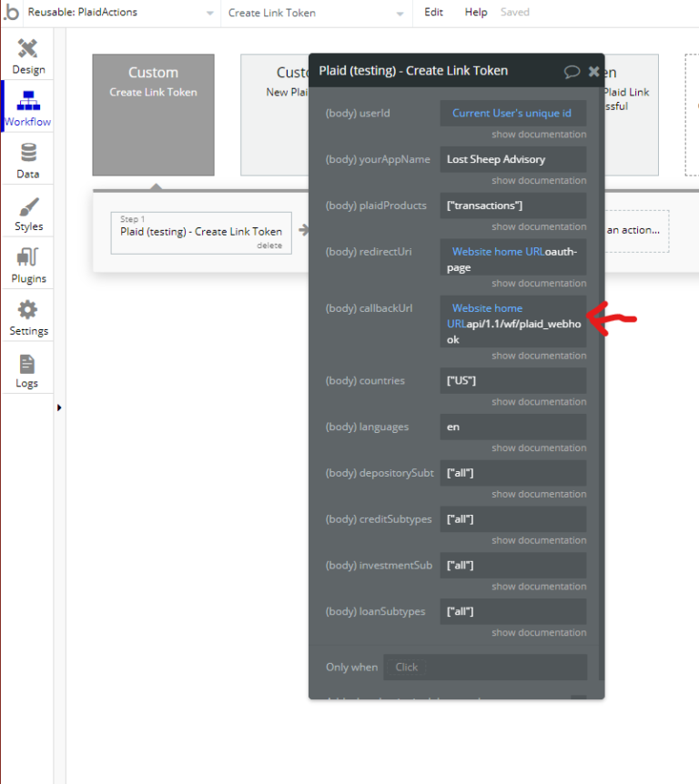Click the Only when condition field
699x784 pixels.
coord(485,668)
